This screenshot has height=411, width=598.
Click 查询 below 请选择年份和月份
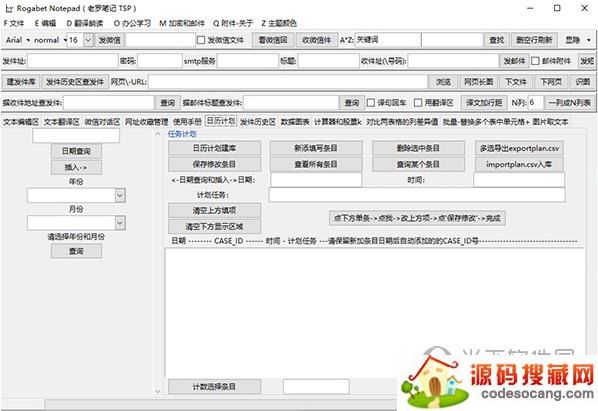pyautogui.click(x=76, y=251)
